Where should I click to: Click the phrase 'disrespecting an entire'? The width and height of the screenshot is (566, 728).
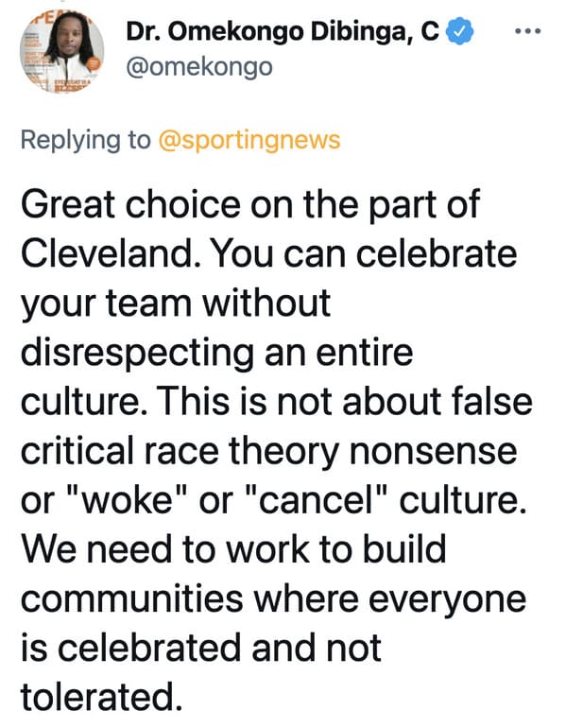click(x=216, y=353)
